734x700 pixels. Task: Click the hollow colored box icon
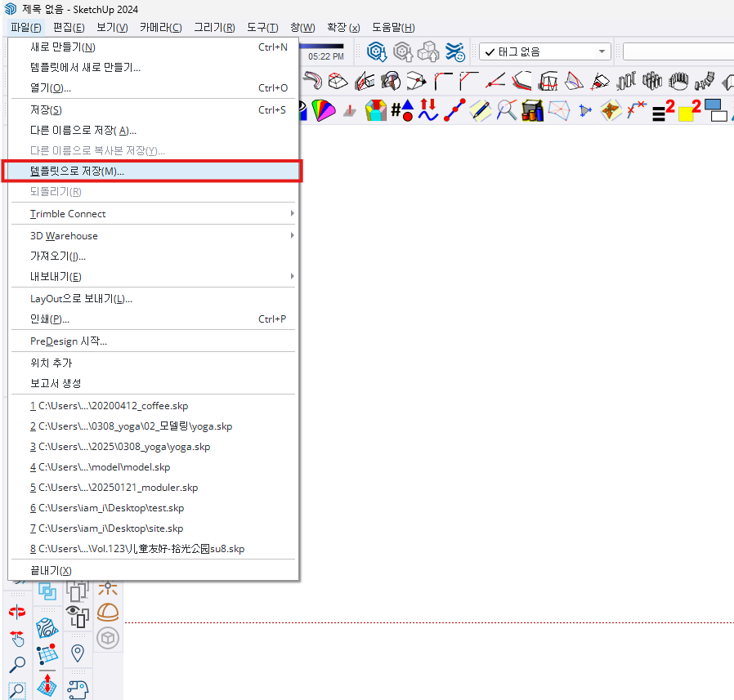pos(375,111)
